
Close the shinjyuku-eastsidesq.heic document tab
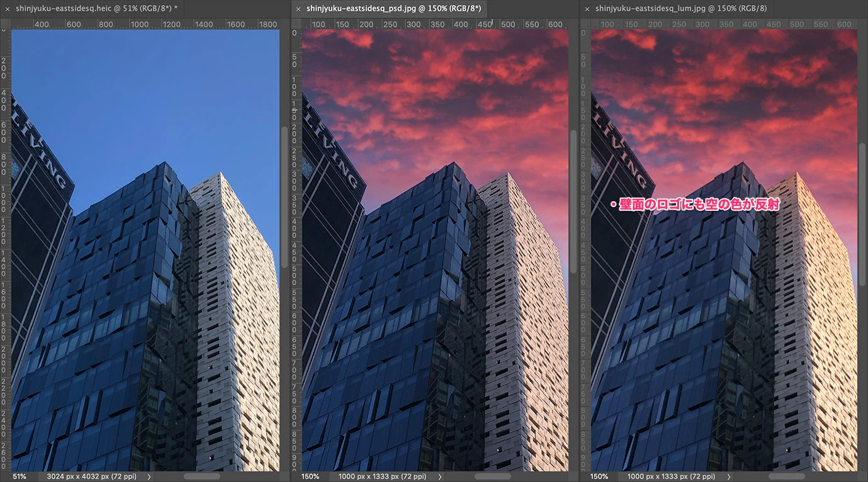[7, 9]
